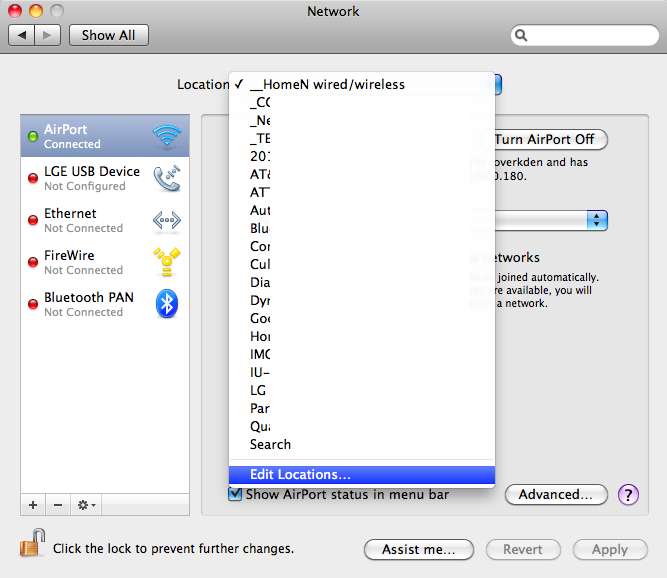
Task: Click the Show All button
Action: pos(108,35)
